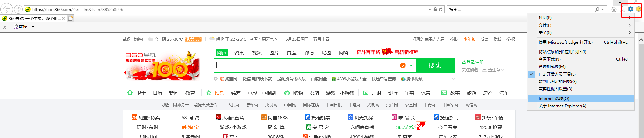Select 查看下载(N) menu item
This screenshot has height=138, width=644.
[581, 59]
